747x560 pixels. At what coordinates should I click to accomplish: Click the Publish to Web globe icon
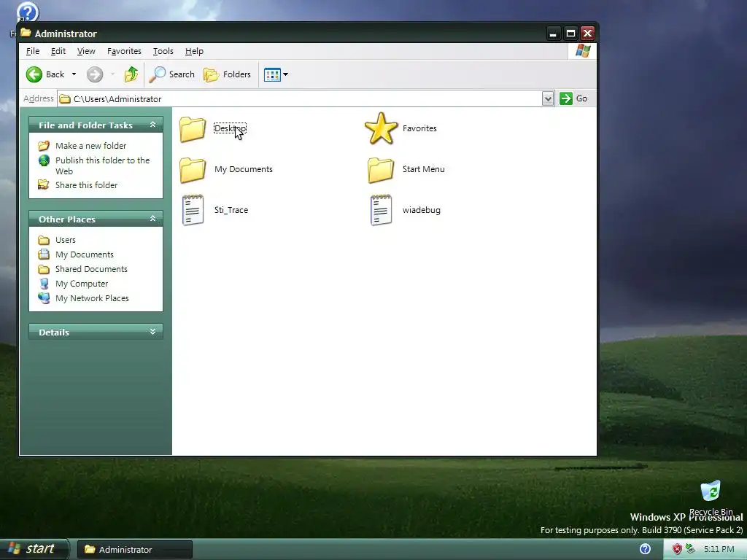44,160
